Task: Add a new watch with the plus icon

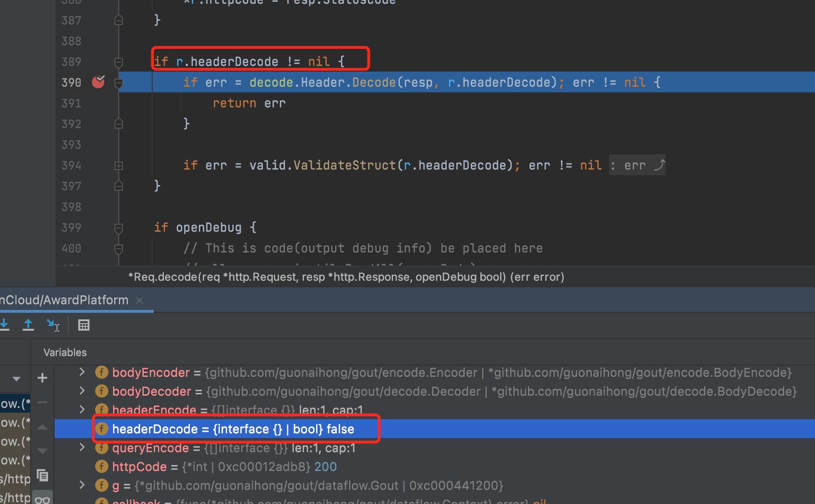Action: pyautogui.click(x=42, y=378)
